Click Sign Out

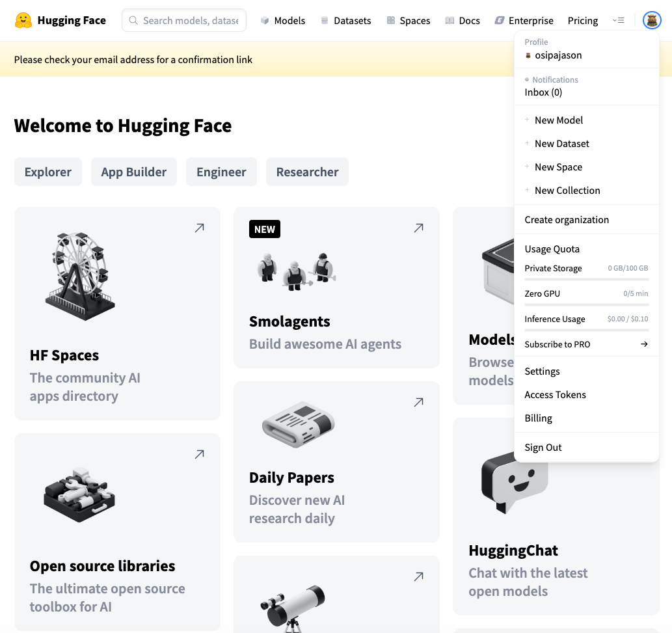[x=543, y=448]
